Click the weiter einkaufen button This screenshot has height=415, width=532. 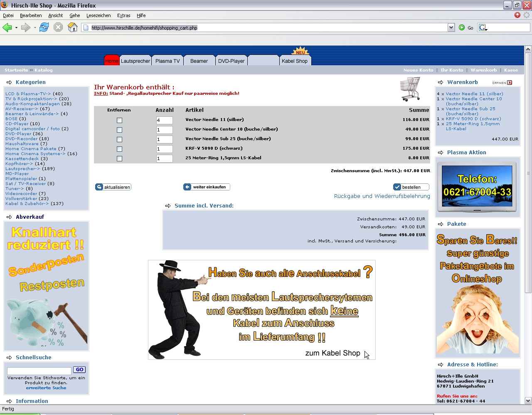207,187
